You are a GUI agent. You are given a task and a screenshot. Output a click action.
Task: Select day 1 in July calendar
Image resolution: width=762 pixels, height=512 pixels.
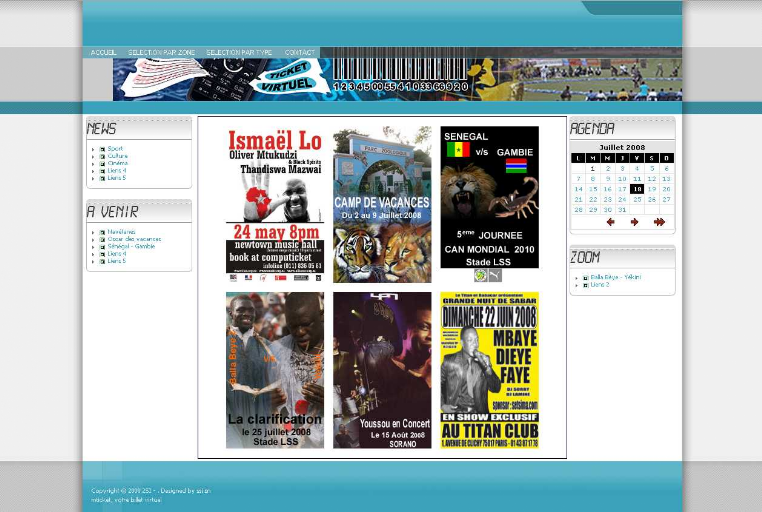(592, 169)
